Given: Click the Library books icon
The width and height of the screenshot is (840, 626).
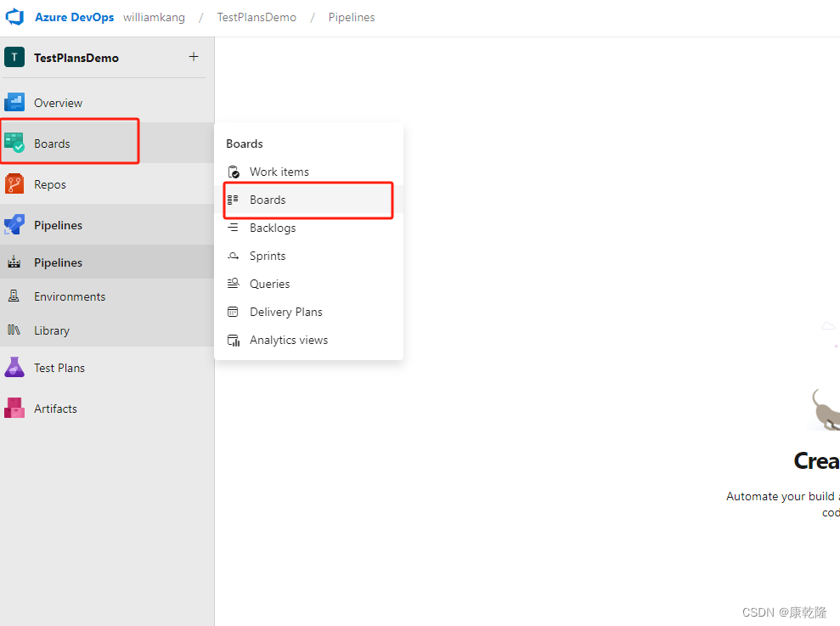Looking at the screenshot, I should click(x=14, y=330).
